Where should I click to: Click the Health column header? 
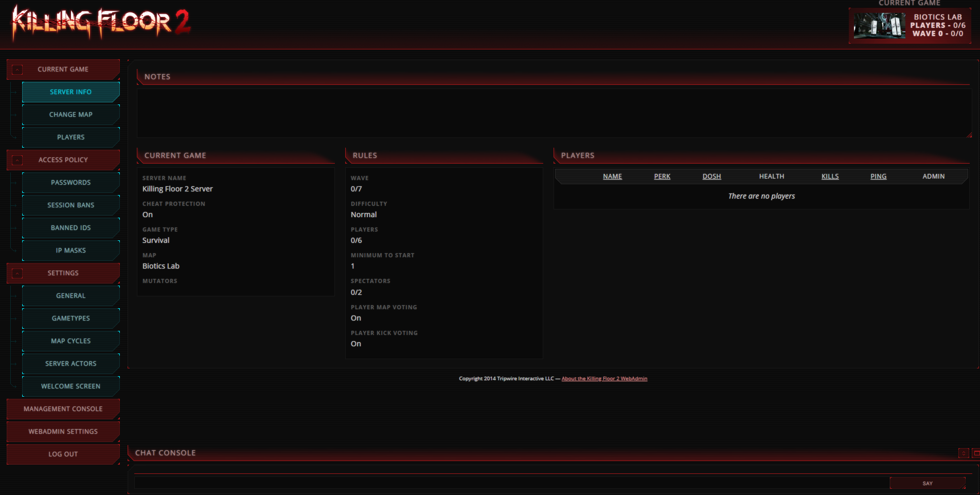coord(772,176)
